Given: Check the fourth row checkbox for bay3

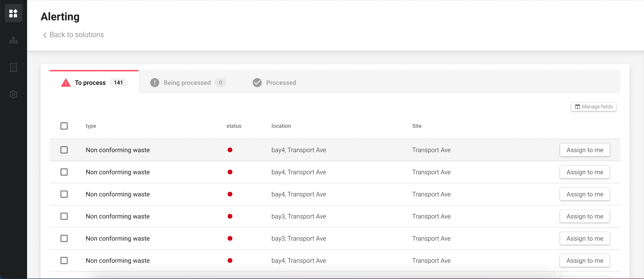Looking at the screenshot, I should [x=64, y=216].
